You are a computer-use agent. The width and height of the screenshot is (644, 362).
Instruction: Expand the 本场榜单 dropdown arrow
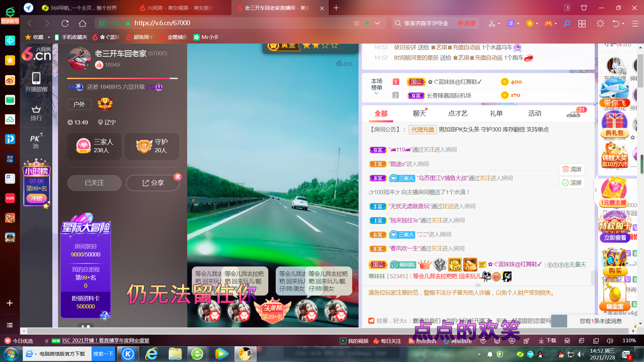(376, 94)
